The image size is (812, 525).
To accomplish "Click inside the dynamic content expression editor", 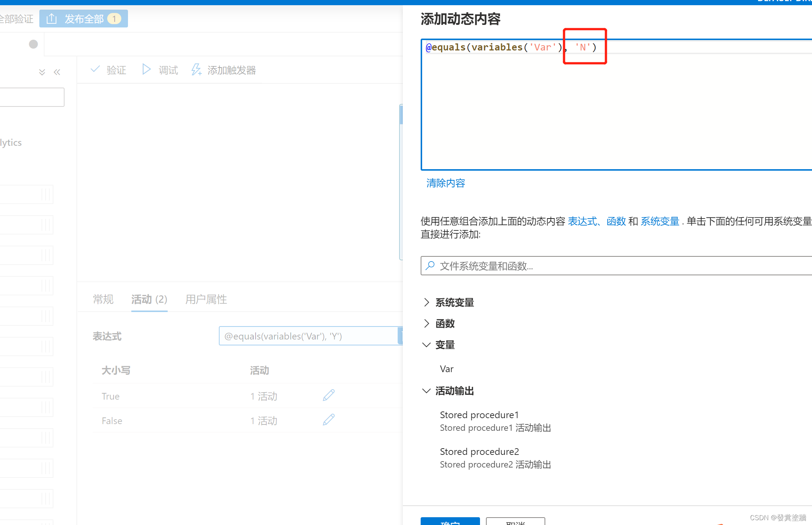I will [x=617, y=105].
